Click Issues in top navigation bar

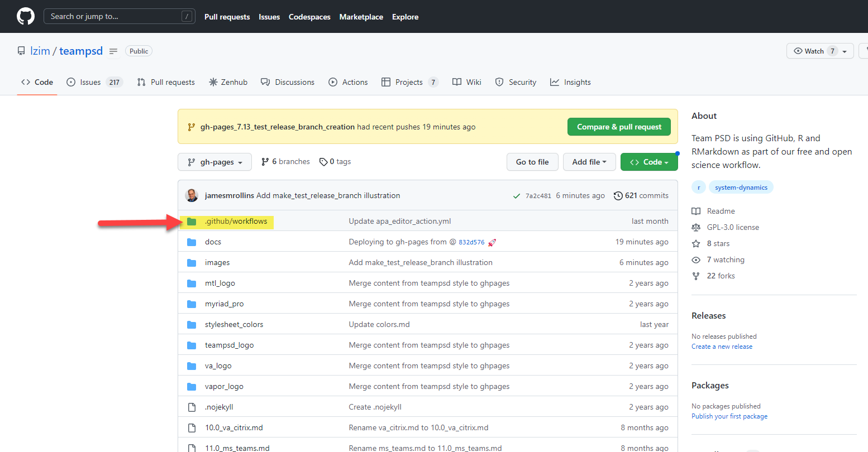coord(269,17)
